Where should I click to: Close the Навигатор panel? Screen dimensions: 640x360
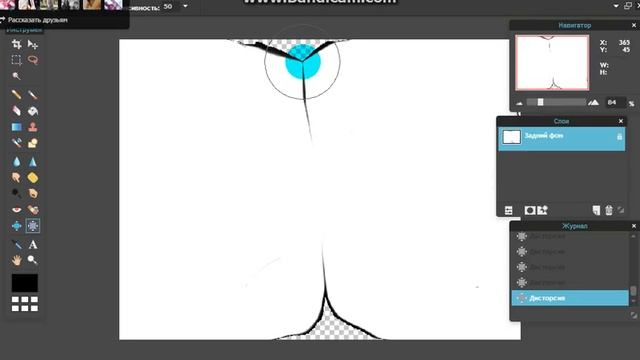[634, 25]
